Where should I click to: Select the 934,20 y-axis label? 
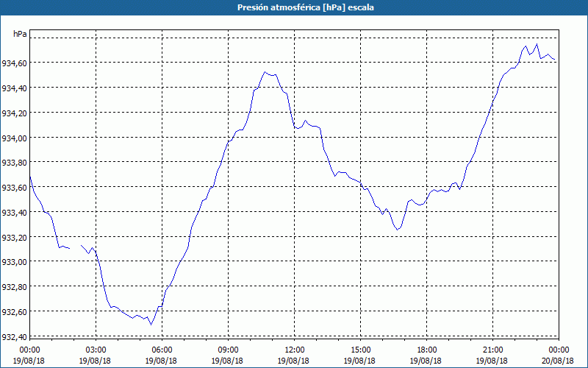[x=14, y=113]
